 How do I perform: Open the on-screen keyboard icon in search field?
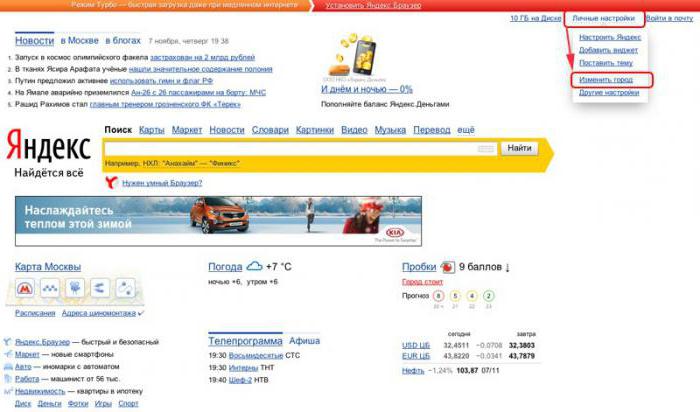pos(486,148)
